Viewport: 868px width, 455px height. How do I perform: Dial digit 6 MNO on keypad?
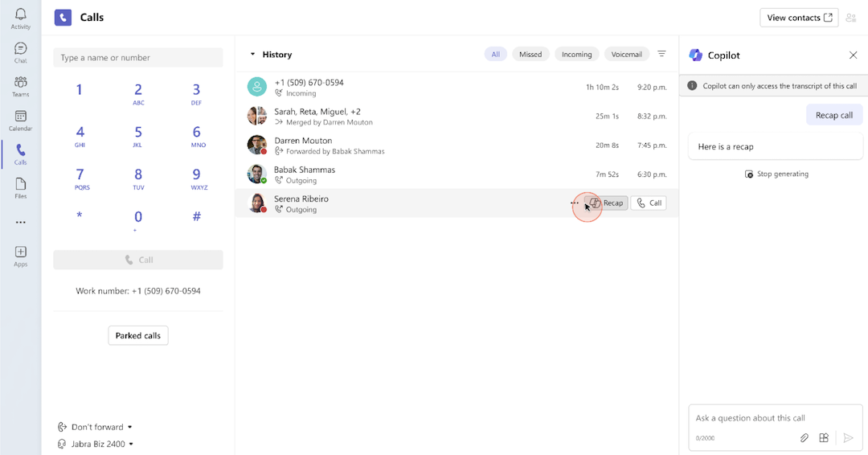coord(197,136)
